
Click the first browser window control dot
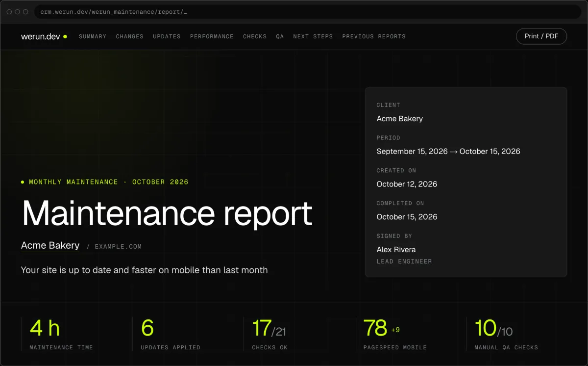point(9,12)
